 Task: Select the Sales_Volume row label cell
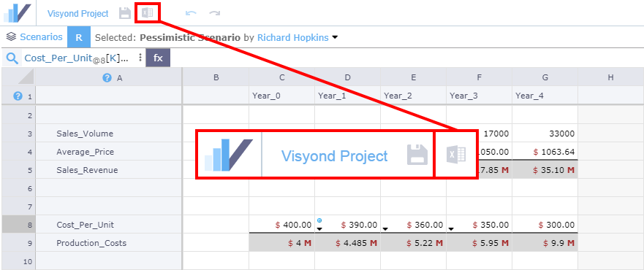tap(109, 134)
